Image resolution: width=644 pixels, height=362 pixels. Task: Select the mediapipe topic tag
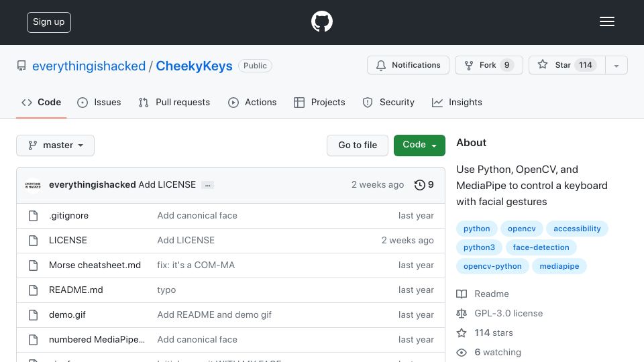coord(559,266)
